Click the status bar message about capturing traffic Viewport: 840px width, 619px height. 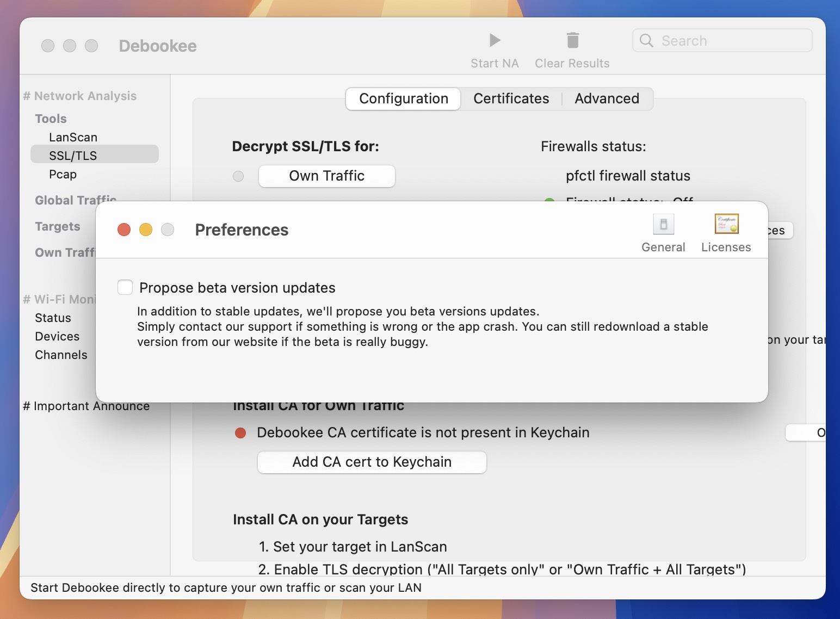[226, 587]
